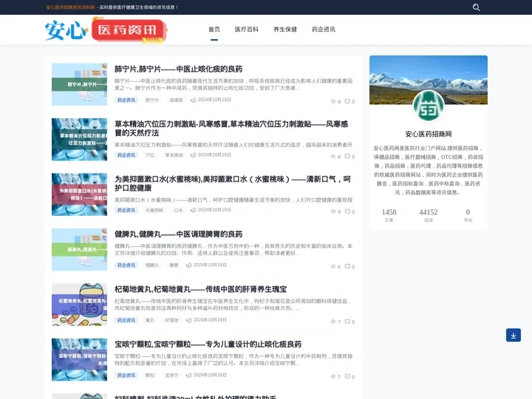Viewport: 532px width, 399px height.
Task: Click 药企资讯 category tag on 健脾丸 article
Action: [126, 265]
